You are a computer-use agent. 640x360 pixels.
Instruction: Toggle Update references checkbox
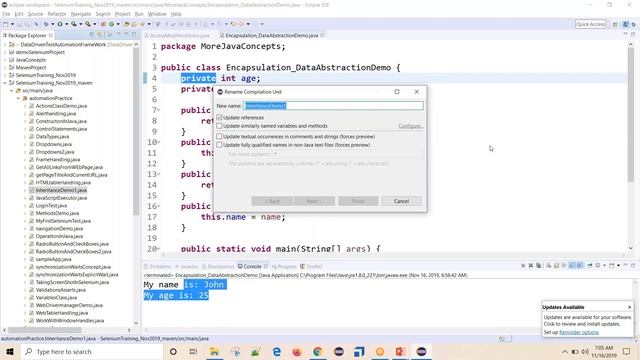tap(220, 118)
